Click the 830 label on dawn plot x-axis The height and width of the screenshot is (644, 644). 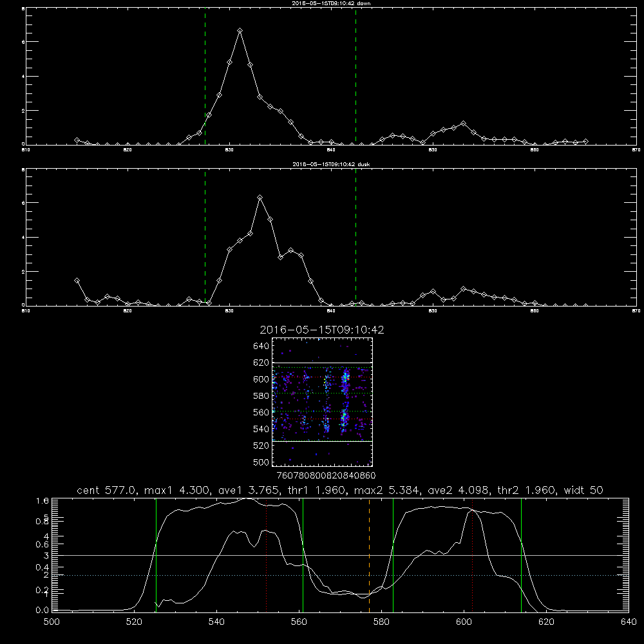point(229,150)
